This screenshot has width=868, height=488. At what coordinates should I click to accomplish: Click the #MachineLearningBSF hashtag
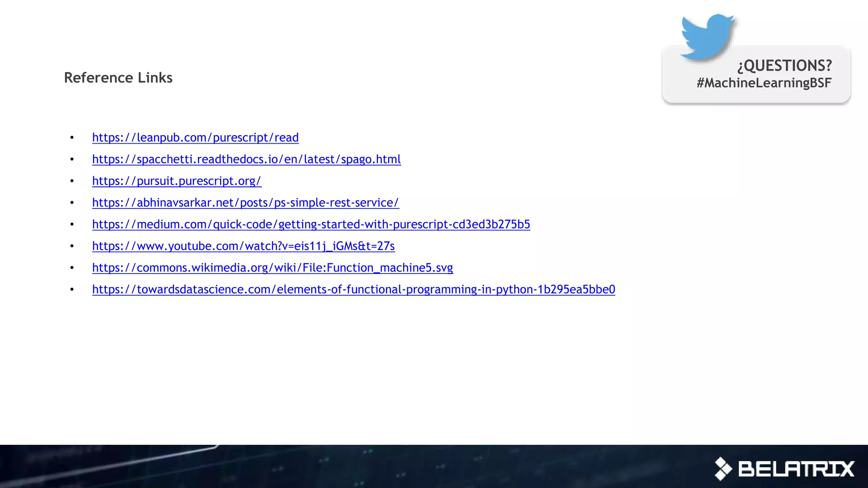click(764, 83)
